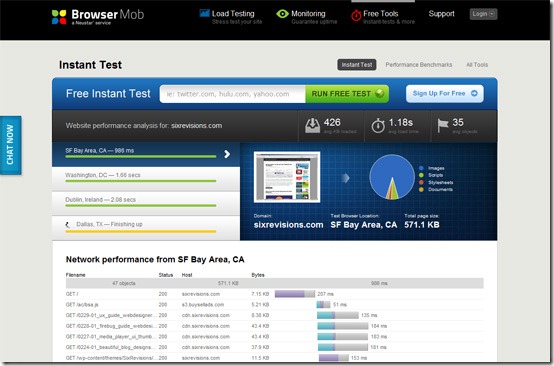Click the Monitoring eye icon

(x=282, y=14)
